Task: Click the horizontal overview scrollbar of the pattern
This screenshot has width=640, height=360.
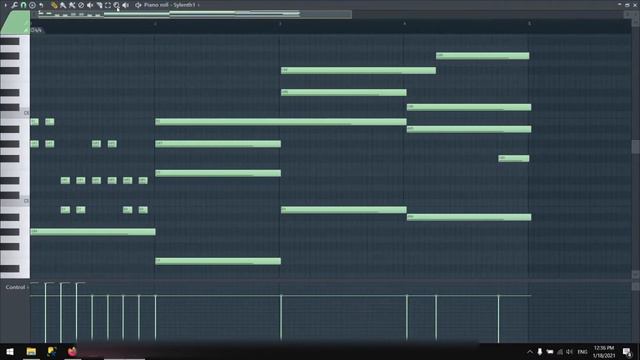Action: [x=195, y=14]
